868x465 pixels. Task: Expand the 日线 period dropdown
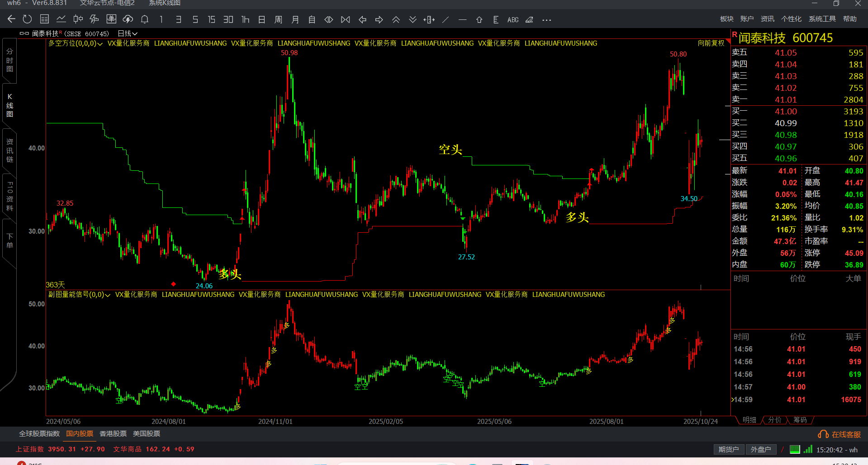[x=128, y=33]
